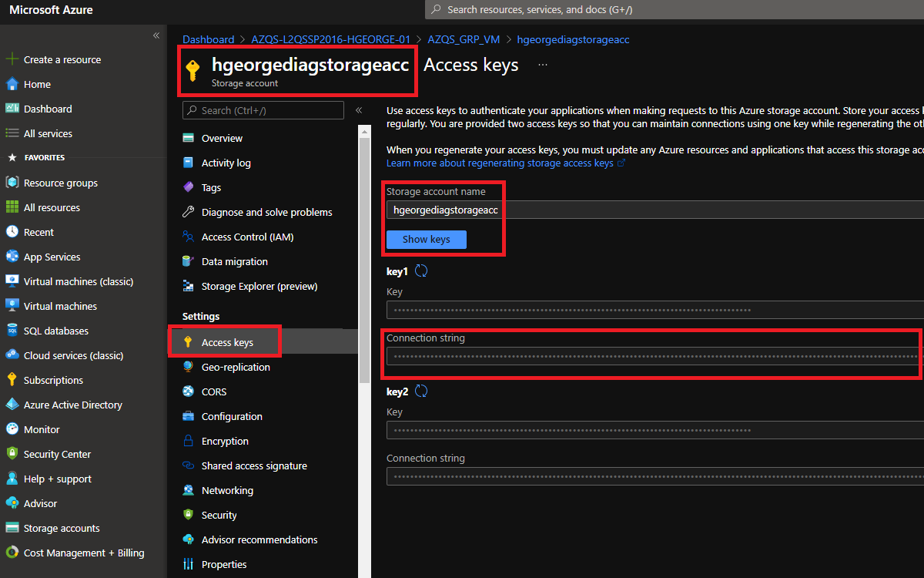This screenshot has width=924, height=578.
Task: Collapse the storage account resource menu
Action: click(359, 110)
